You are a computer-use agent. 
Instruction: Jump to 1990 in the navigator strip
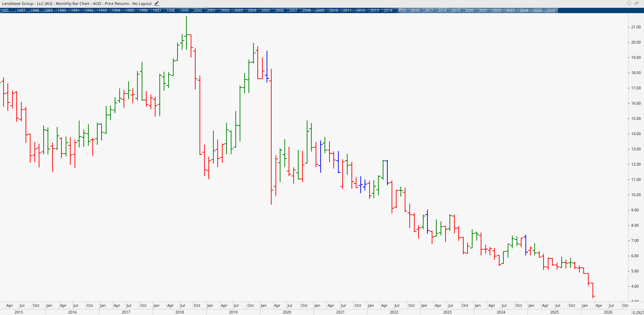pyautogui.click(x=62, y=10)
